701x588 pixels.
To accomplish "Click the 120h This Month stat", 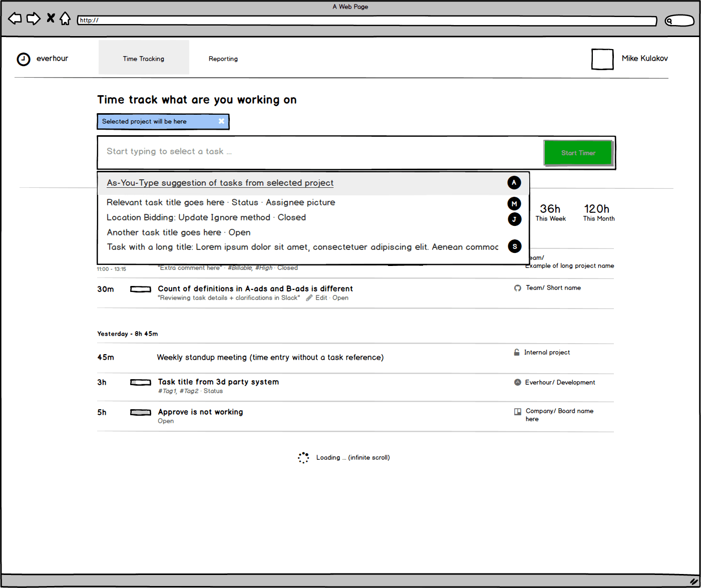I will (598, 212).
